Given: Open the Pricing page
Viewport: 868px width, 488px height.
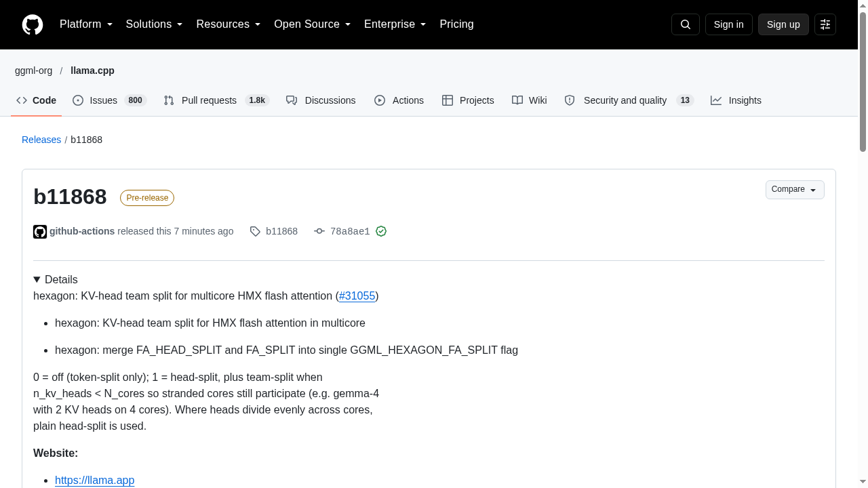Looking at the screenshot, I should pos(456,24).
